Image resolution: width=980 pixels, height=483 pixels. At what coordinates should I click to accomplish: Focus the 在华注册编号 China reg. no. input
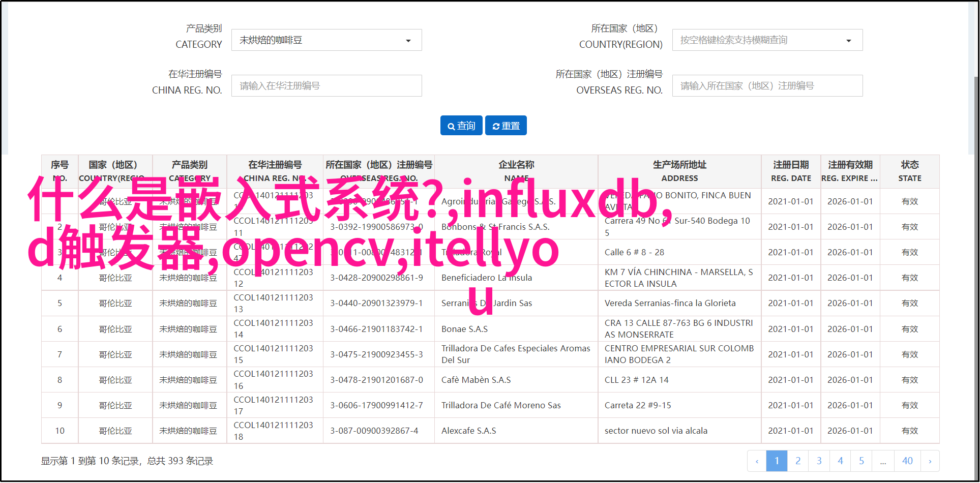(326, 86)
